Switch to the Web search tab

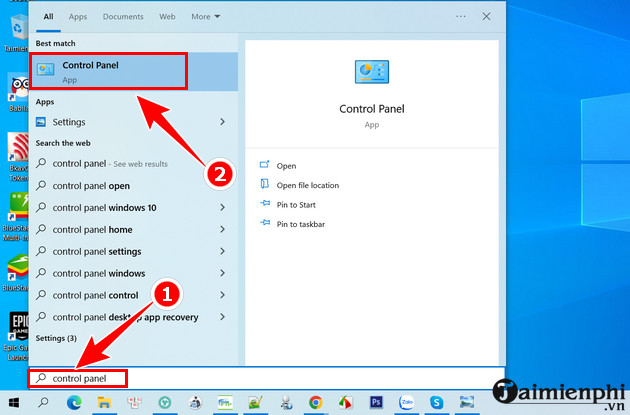167,16
